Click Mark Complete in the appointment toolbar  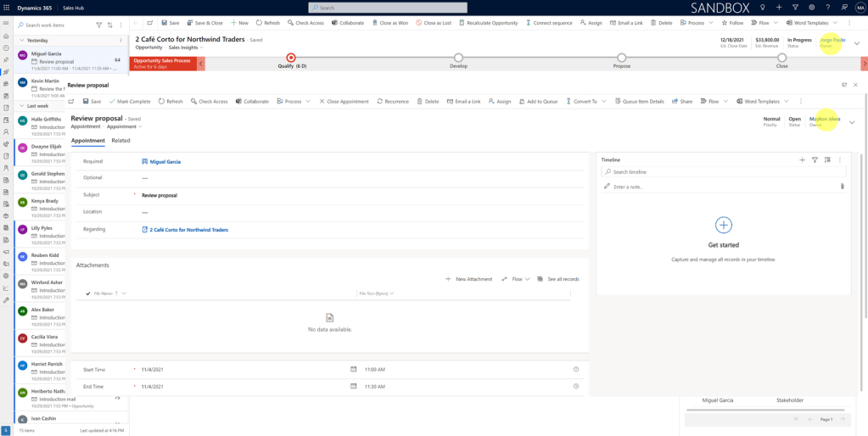point(130,101)
